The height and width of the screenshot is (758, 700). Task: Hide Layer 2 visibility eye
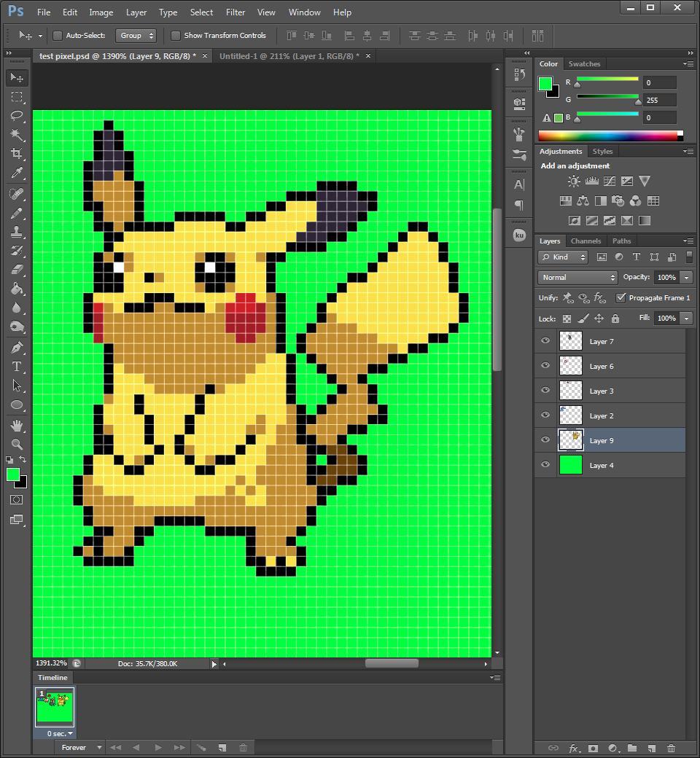click(x=545, y=415)
